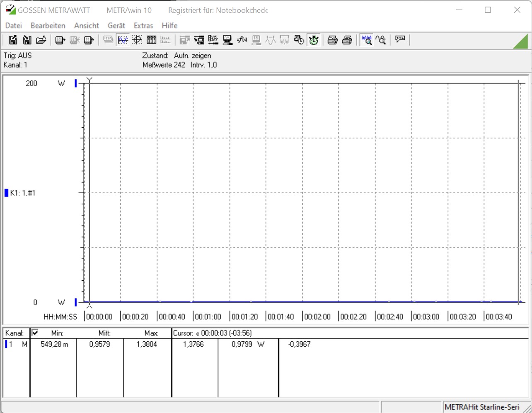Select the Y-t waveform recorder view icon
The image size is (532, 413).
[123, 40]
